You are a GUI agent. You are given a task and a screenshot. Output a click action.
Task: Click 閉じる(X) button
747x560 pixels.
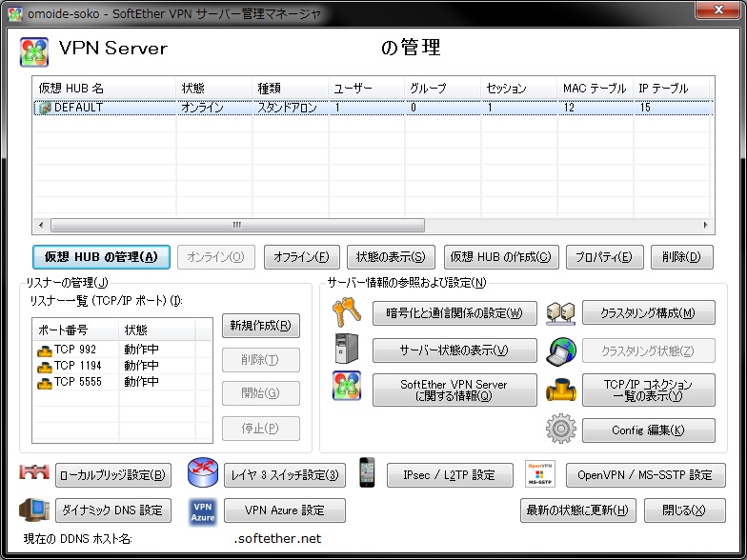coord(684,510)
